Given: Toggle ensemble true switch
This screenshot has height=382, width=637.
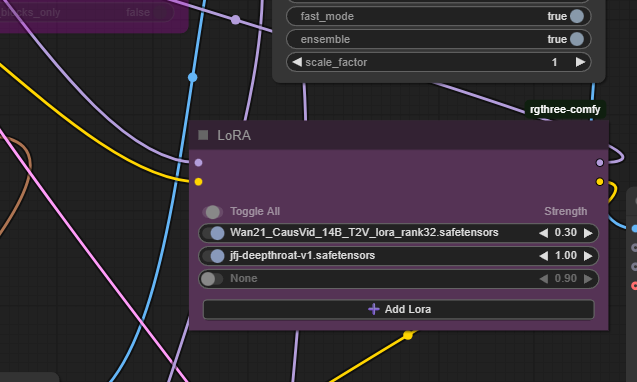Looking at the screenshot, I should (x=577, y=39).
